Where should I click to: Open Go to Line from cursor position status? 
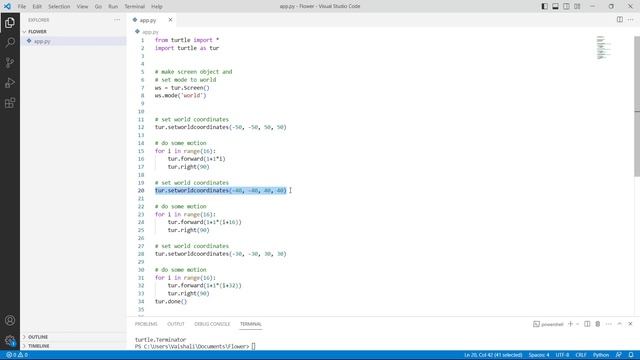point(493,355)
